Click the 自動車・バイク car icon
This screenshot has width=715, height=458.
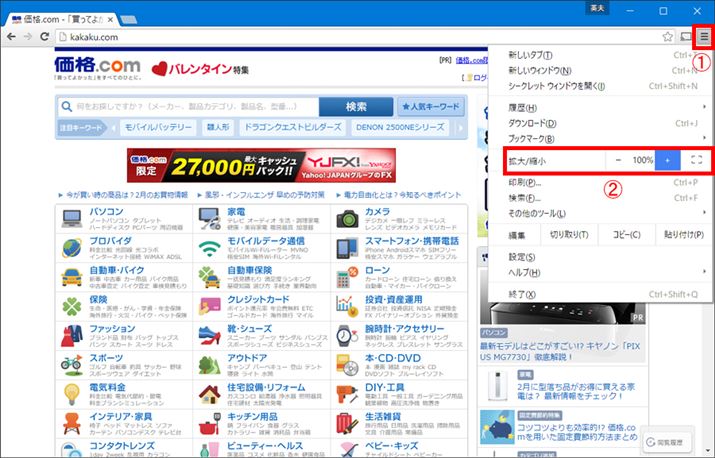click(x=72, y=277)
